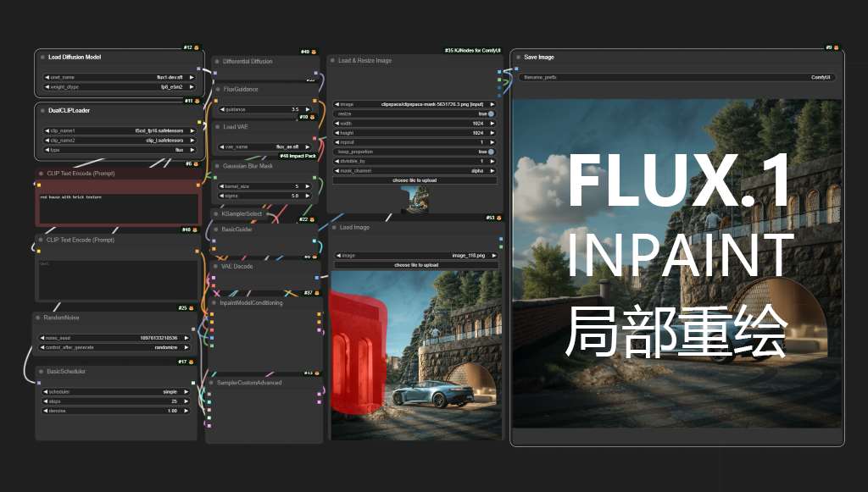Collapse the BasicScheduler node via its dot
868x492 pixels.
coord(41,372)
